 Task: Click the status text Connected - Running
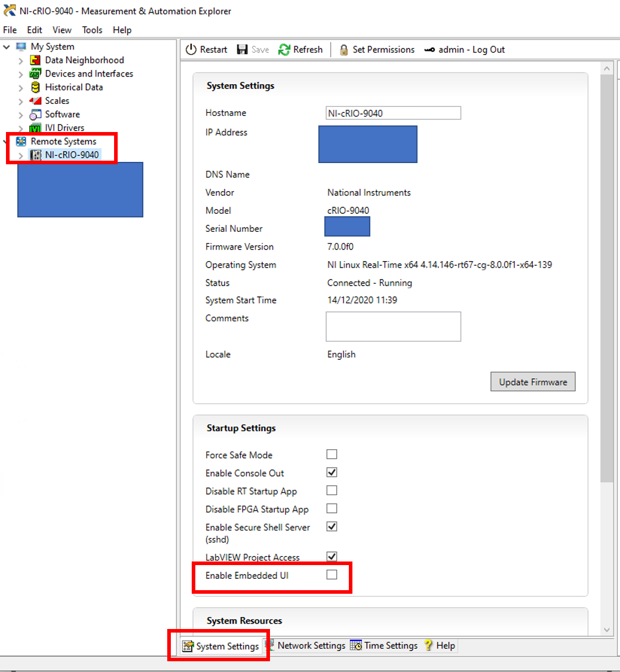[370, 283]
